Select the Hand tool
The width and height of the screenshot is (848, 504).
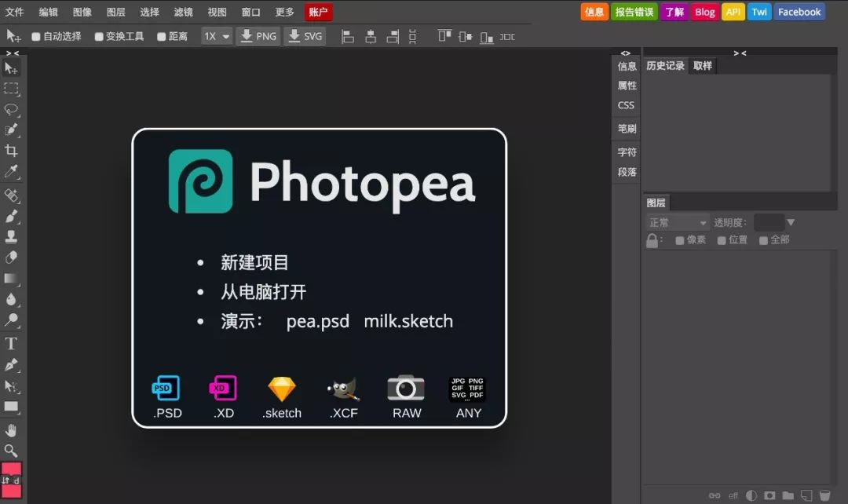[11, 430]
